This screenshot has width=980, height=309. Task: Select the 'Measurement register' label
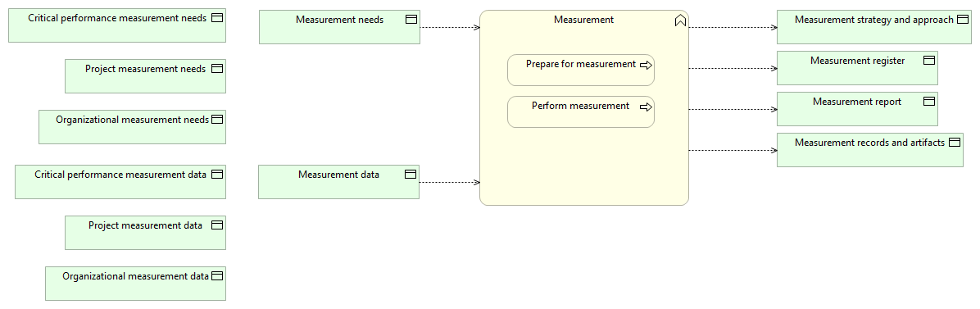(x=857, y=61)
